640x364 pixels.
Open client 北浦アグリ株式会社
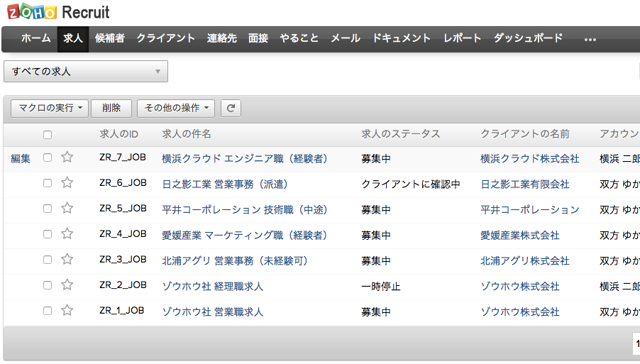525,260
